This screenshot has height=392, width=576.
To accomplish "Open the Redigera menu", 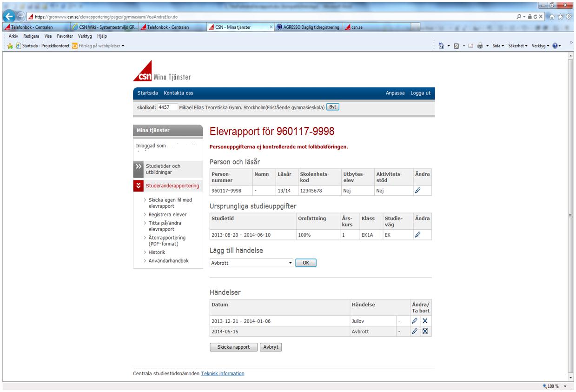I will (32, 36).
